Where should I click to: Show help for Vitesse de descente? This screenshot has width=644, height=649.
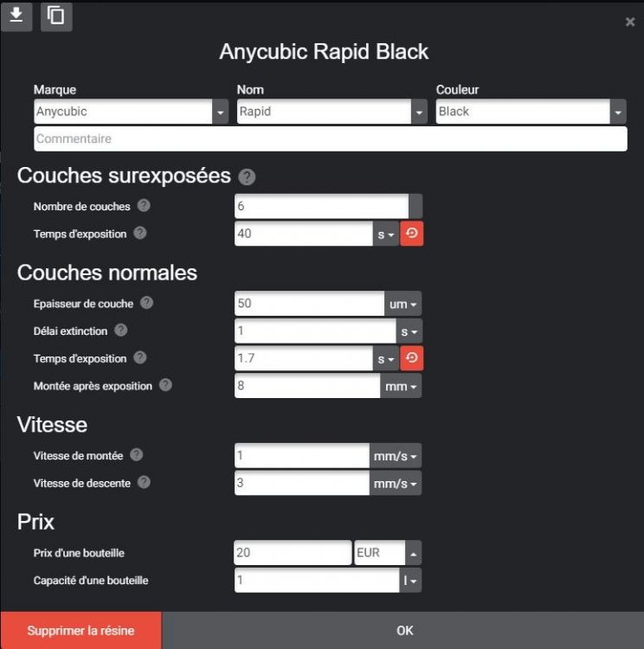144,482
